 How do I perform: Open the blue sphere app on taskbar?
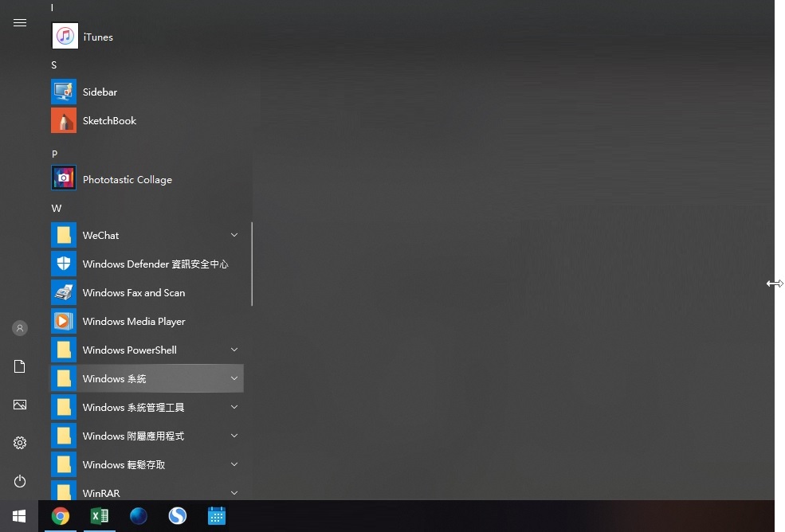tap(139, 516)
